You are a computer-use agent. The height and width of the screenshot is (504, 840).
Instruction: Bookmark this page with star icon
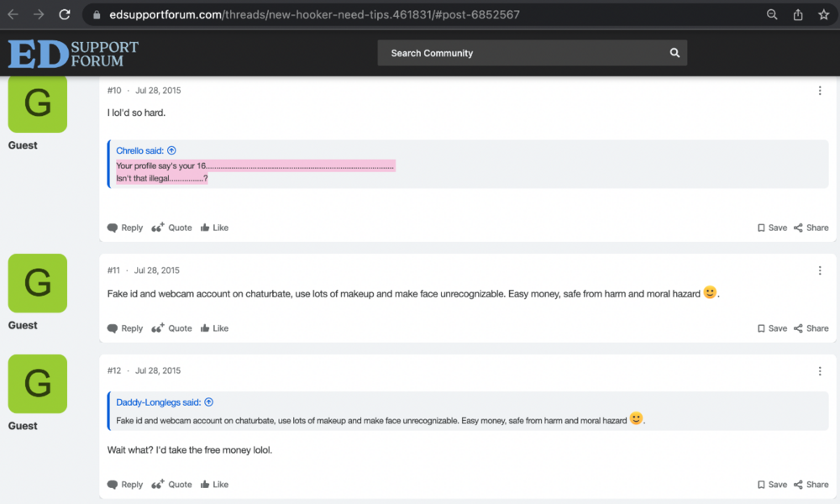[823, 14]
